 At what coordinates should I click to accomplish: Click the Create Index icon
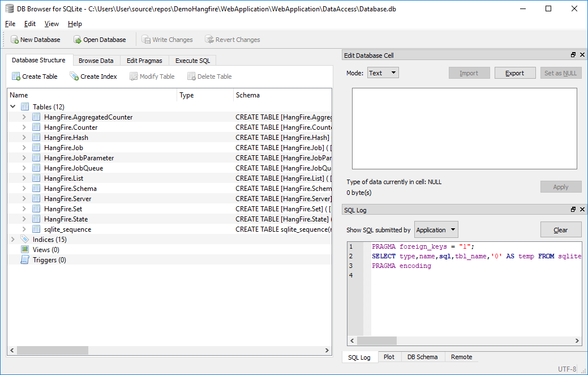tap(74, 76)
